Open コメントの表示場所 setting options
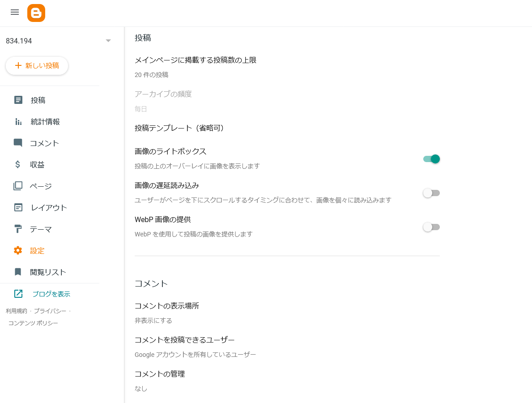 click(x=167, y=313)
